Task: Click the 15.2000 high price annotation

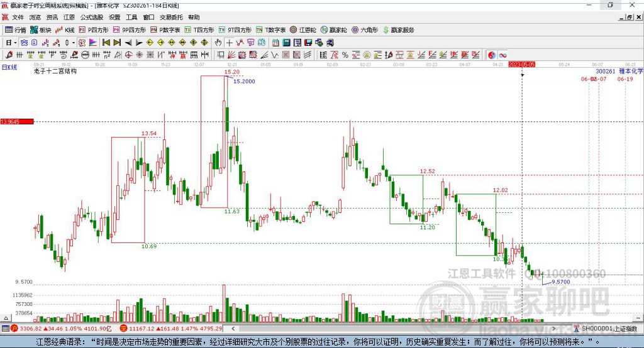Action: tap(244, 81)
